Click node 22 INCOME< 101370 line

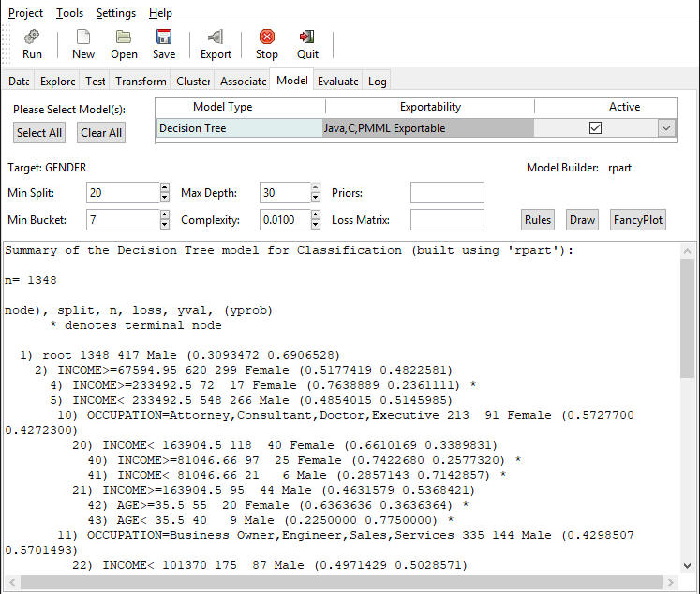270,565
